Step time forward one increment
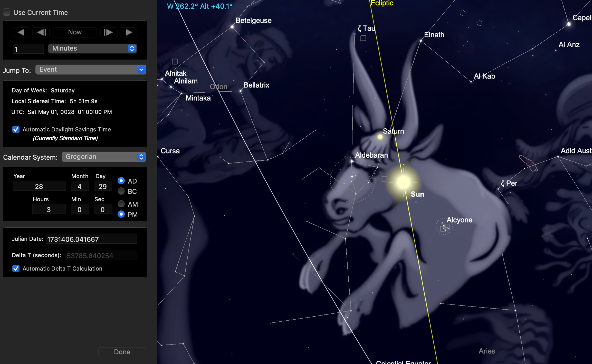This screenshot has width=592, height=364. tap(108, 32)
